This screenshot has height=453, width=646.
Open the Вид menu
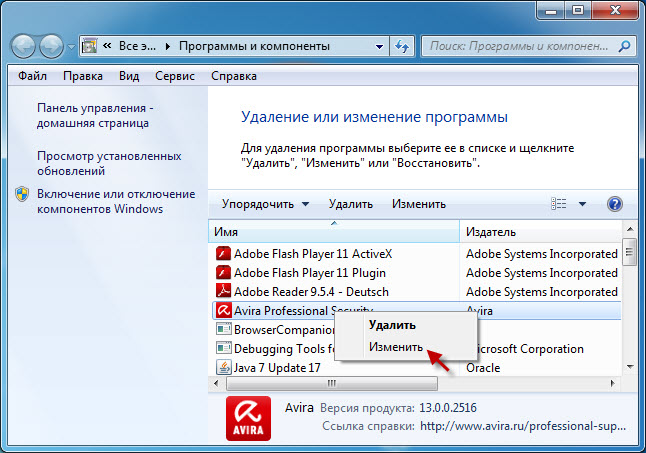pos(129,76)
